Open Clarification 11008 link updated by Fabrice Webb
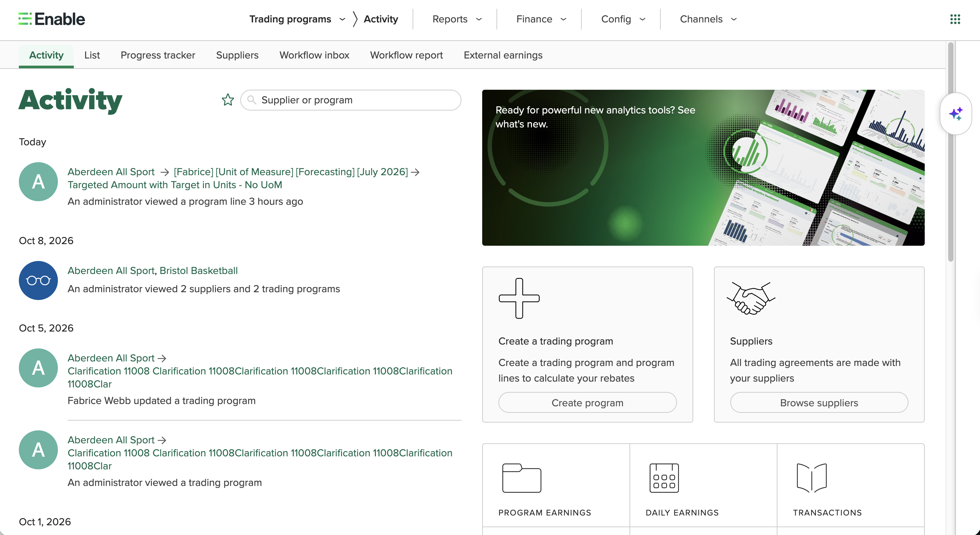980x535 pixels. [260, 377]
